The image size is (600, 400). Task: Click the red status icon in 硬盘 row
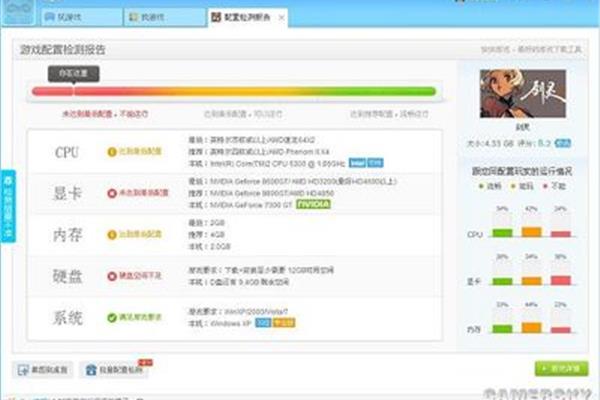(112, 276)
